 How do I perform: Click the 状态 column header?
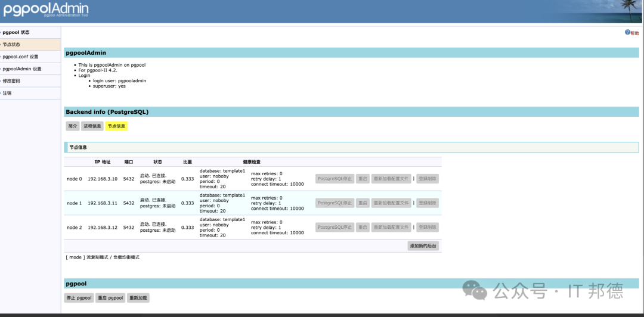coord(157,162)
